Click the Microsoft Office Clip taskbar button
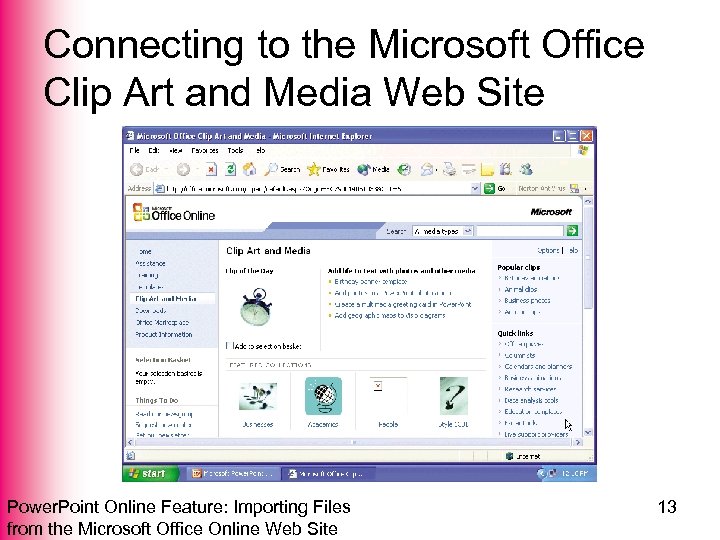The width and height of the screenshot is (720, 540). click(328, 473)
